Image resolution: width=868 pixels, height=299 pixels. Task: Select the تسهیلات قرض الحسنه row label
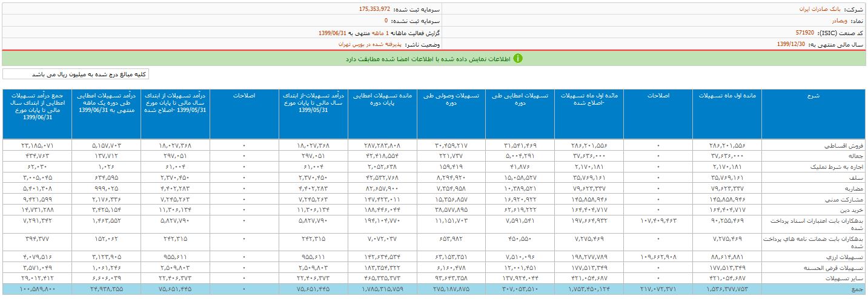tap(838, 266)
